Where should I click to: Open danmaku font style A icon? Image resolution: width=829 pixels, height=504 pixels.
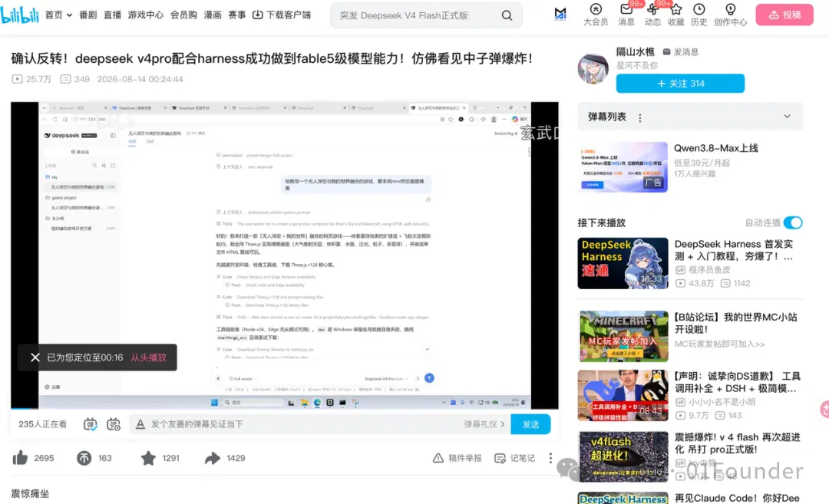(140, 424)
